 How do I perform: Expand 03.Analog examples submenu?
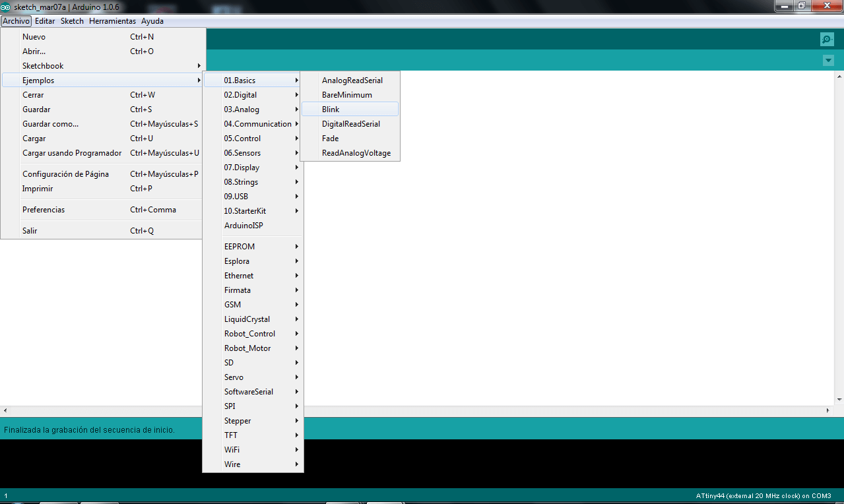(x=253, y=110)
